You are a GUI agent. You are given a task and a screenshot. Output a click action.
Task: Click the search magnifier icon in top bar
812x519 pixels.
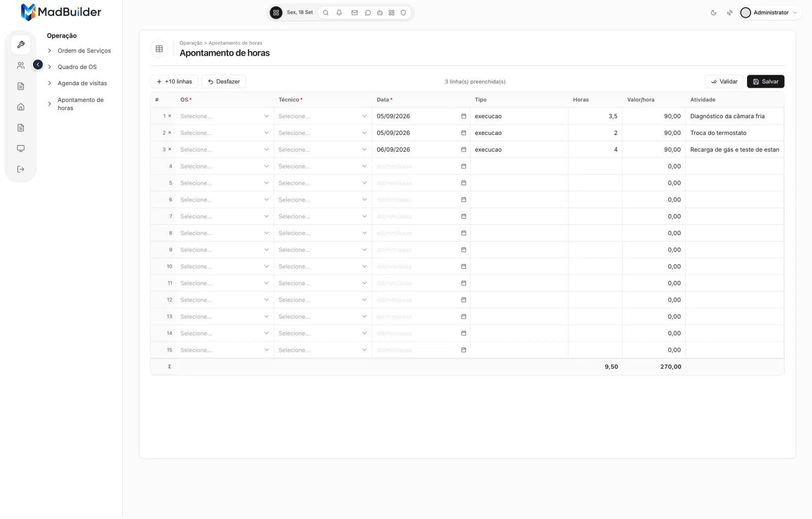[x=326, y=13]
